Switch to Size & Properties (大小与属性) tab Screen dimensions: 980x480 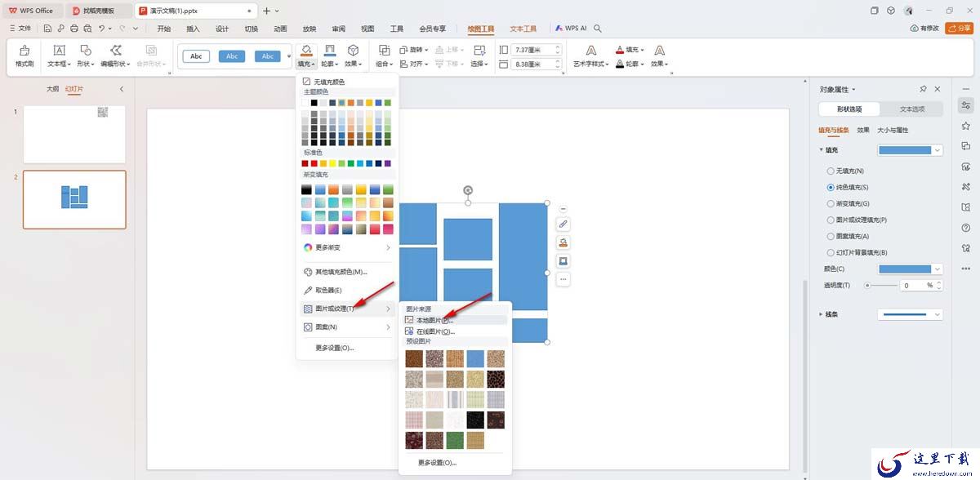(x=893, y=130)
